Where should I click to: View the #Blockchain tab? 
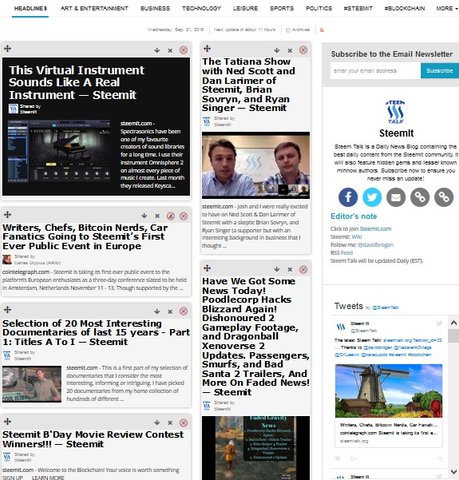click(405, 8)
